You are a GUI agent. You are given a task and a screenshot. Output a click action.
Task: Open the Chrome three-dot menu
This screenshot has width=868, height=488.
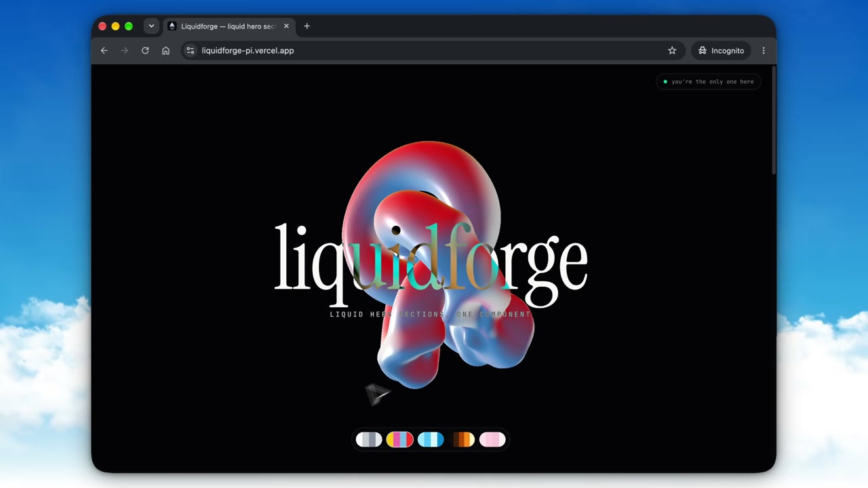pos(764,50)
